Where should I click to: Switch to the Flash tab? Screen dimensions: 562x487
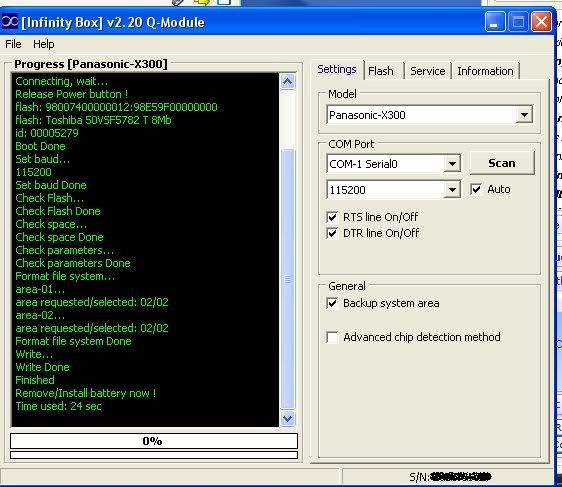click(x=381, y=71)
